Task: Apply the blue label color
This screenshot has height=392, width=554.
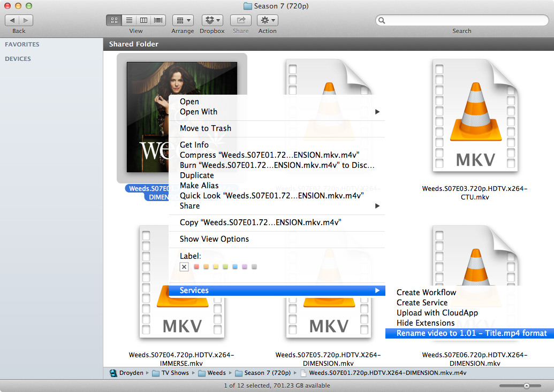Action: click(x=235, y=267)
